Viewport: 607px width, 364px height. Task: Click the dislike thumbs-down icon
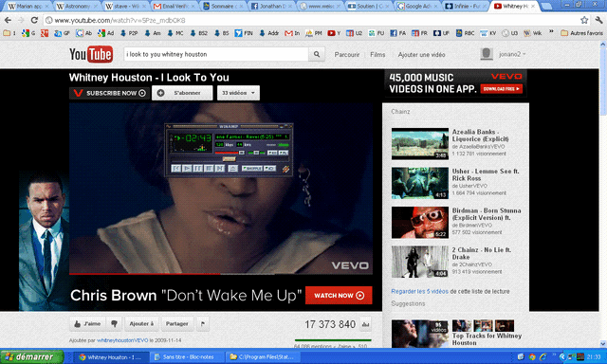[114, 324]
